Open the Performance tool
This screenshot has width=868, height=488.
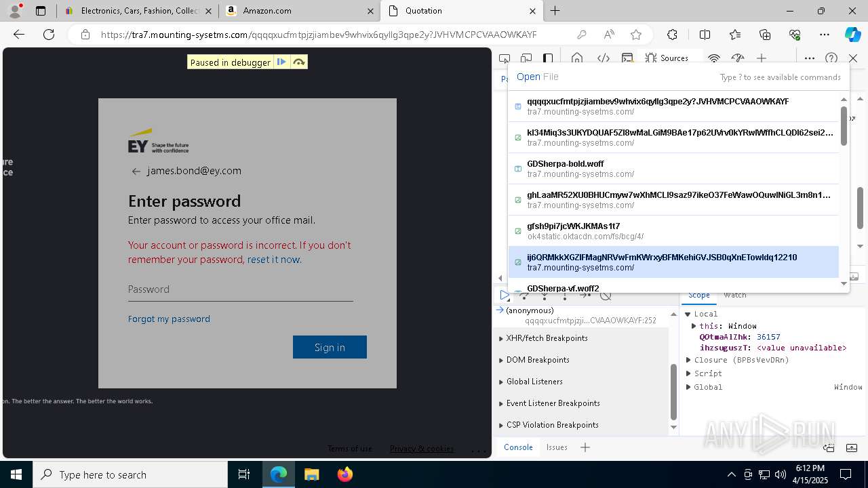click(x=738, y=58)
